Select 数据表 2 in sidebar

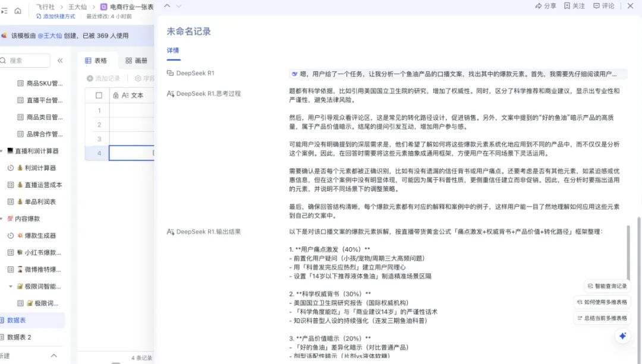click(x=32, y=337)
